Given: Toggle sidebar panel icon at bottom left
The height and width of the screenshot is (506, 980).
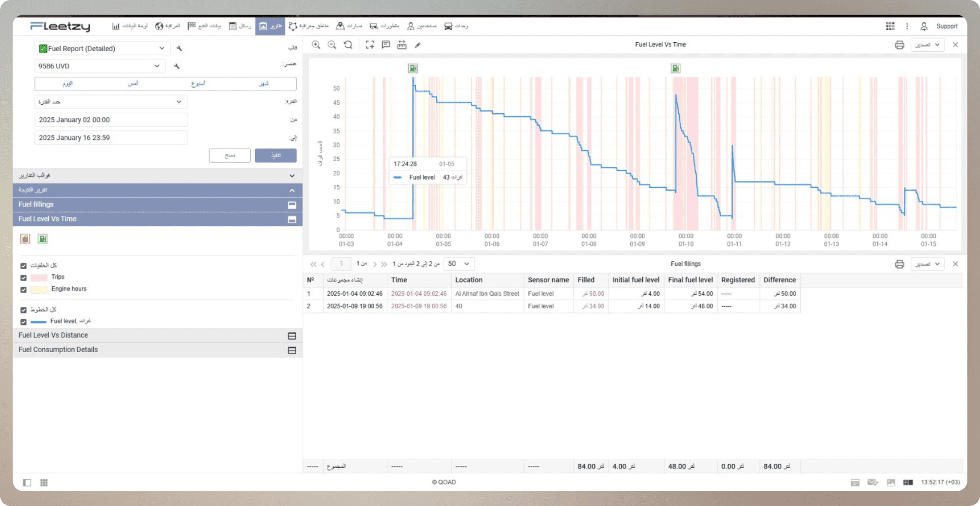Looking at the screenshot, I should 27,483.
